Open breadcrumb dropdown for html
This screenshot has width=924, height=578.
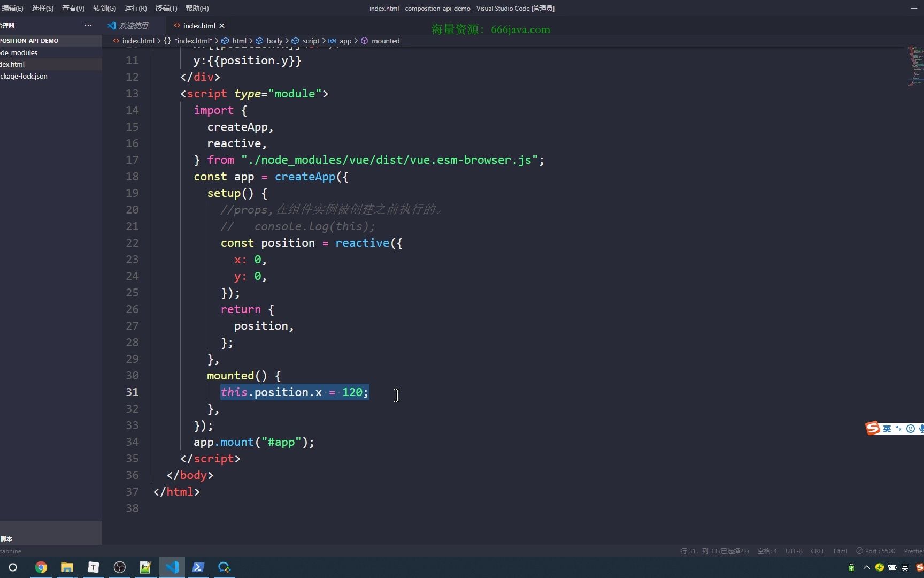pos(240,41)
